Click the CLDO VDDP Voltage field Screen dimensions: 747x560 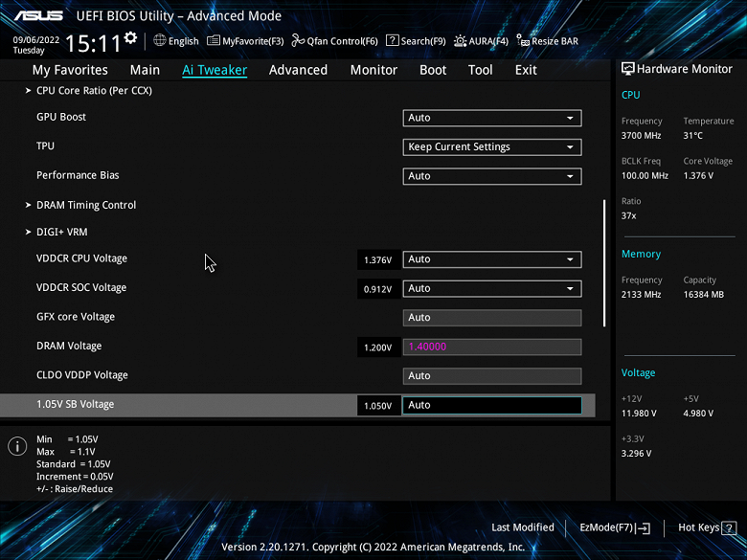492,375
